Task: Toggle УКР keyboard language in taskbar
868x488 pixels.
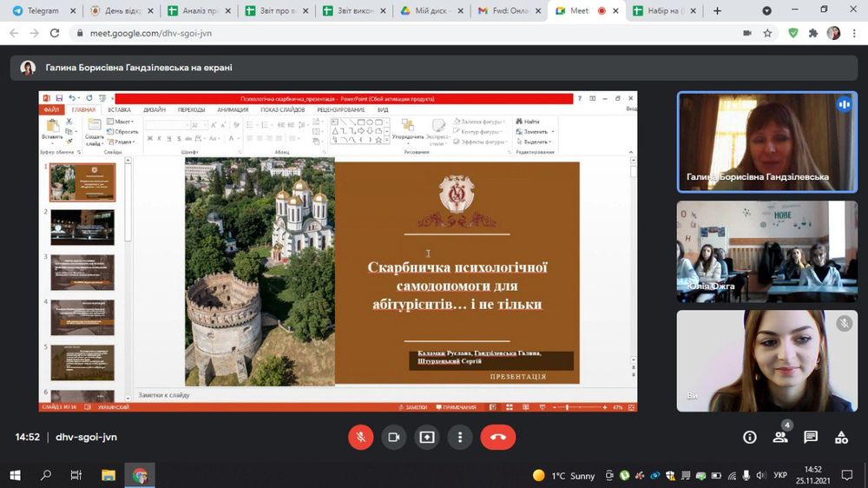Action: coord(780,475)
